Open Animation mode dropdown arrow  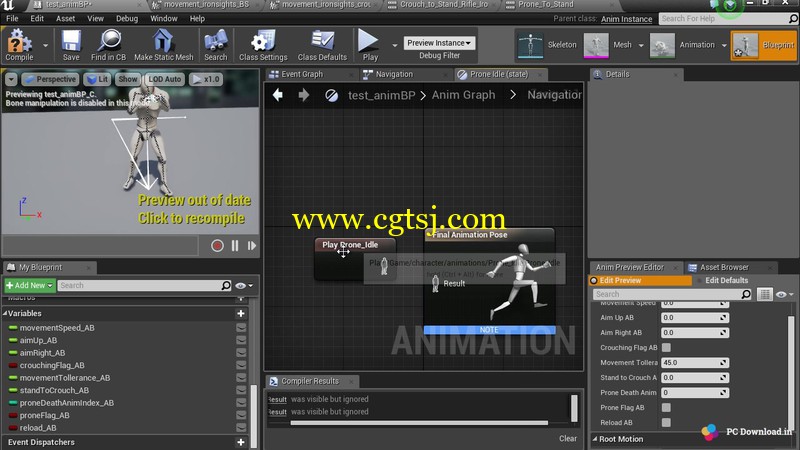click(x=724, y=45)
